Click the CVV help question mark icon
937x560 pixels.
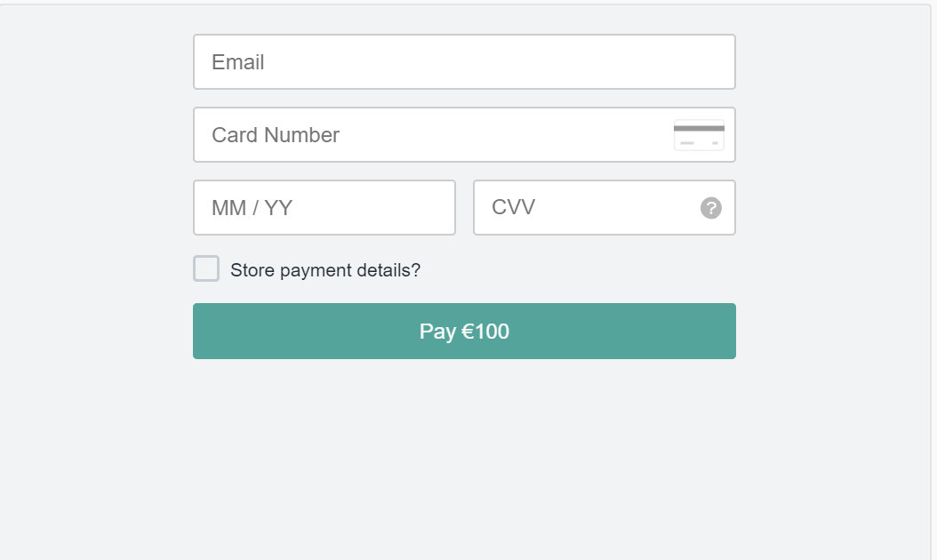711,208
